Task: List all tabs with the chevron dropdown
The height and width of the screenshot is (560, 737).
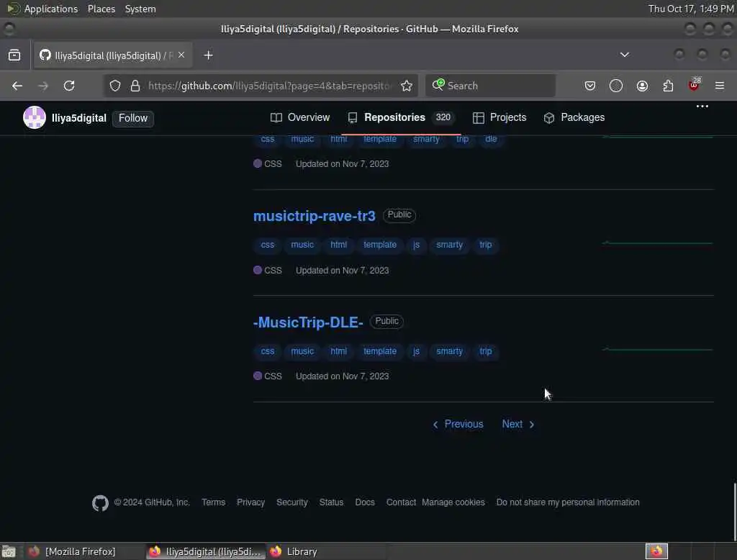Action: click(x=624, y=55)
